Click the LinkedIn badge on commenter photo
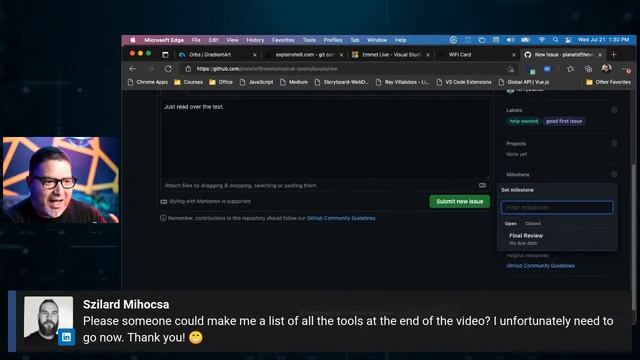640x360 pixels. point(66,337)
